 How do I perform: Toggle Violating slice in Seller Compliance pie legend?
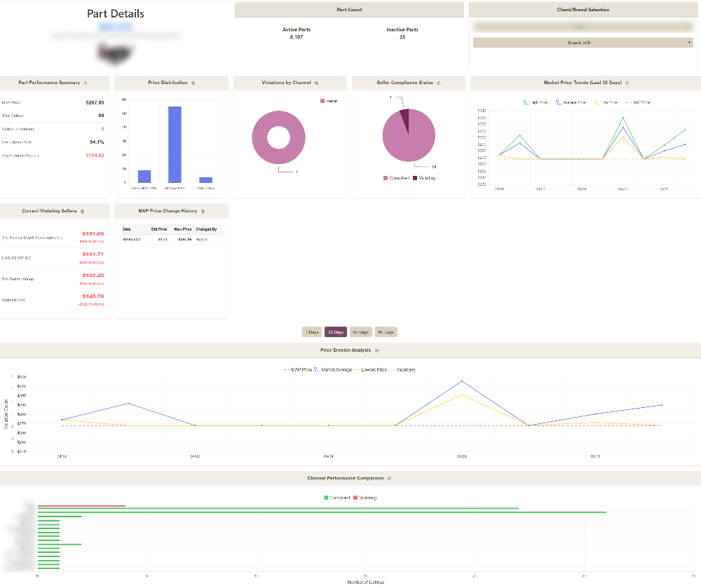coord(424,178)
